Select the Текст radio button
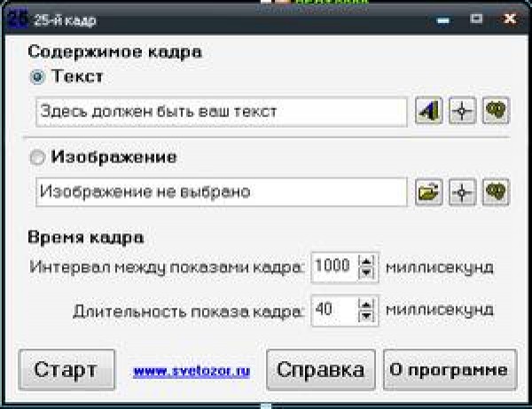532x409 pixels. 37,76
